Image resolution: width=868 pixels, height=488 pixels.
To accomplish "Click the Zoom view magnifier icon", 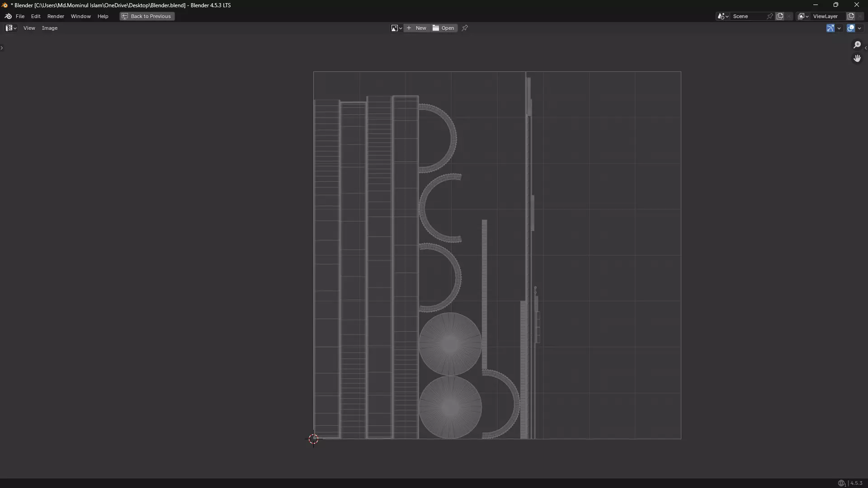I will point(857,45).
